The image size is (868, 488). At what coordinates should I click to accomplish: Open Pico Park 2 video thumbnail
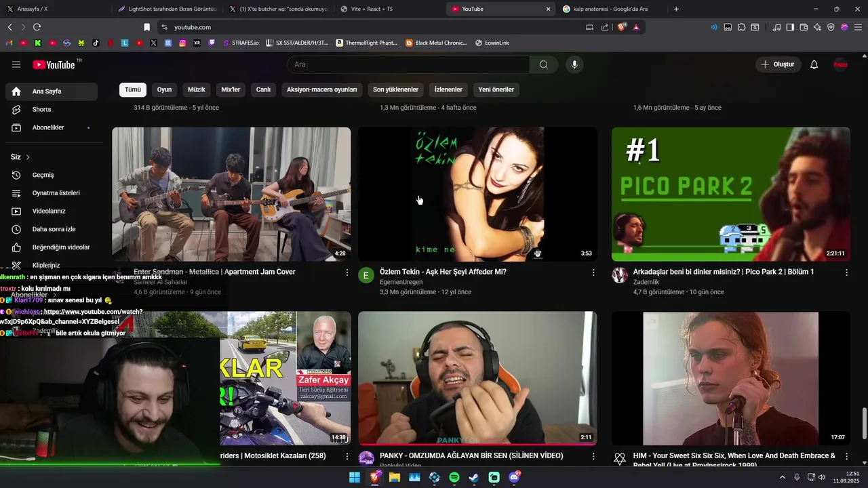click(730, 194)
